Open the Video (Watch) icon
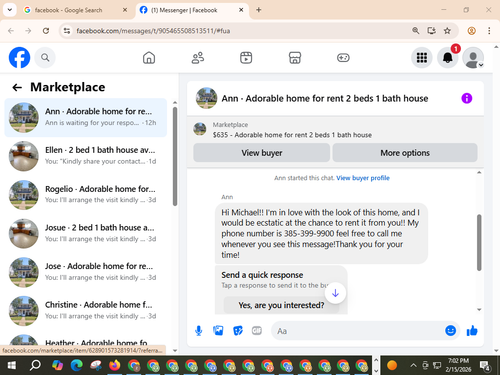 [x=246, y=58]
